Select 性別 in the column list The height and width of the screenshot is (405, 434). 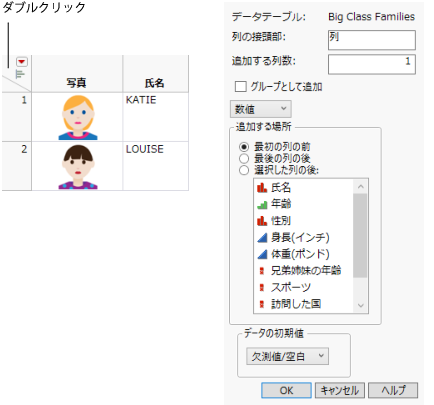point(281,221)
